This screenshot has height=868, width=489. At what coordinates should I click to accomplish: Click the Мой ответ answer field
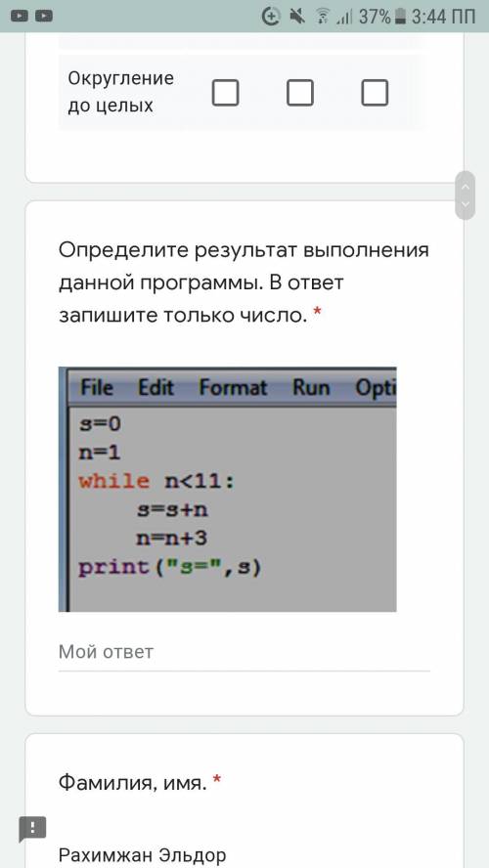(x=244, y=653)
